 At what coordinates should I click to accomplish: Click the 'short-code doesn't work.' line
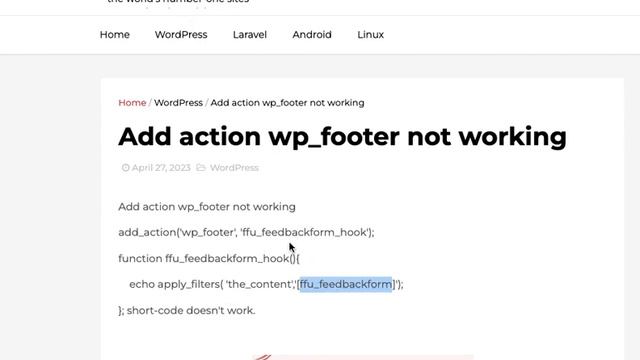tap(187, 311)
